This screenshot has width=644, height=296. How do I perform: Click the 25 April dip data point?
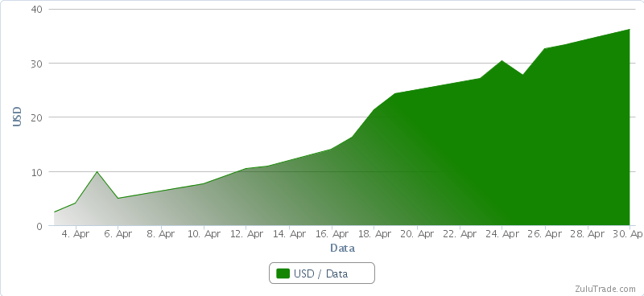pyautogui.click(x=522, y=74)
